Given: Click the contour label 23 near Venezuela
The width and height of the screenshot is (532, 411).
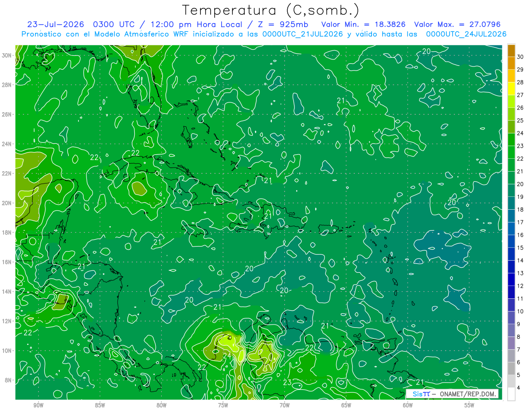Looking at the screenshot, I should (287, 382).
